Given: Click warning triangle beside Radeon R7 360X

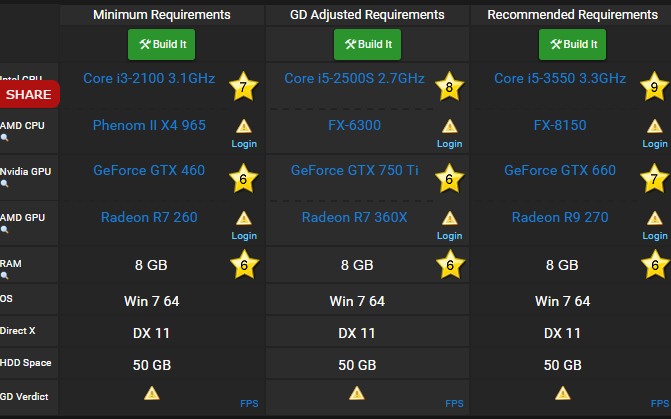Looking at the screenshot, I should click(x=449, y=218).
